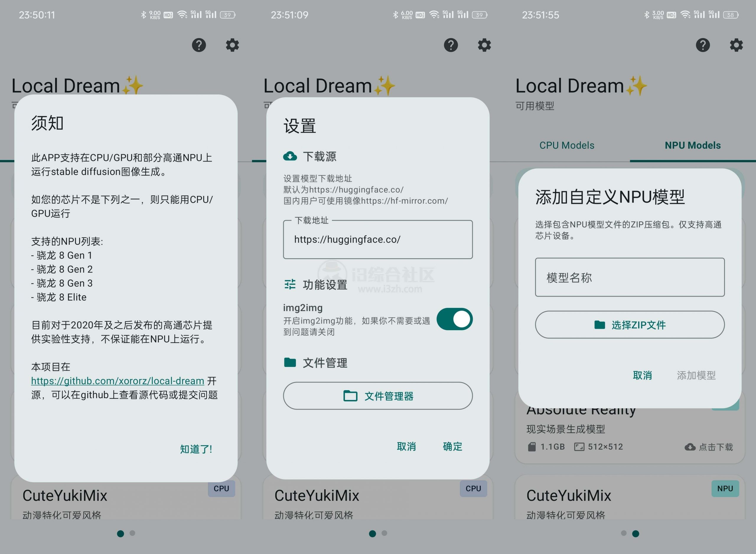Click the 下载源 cloud download icon

pos(290,156)
